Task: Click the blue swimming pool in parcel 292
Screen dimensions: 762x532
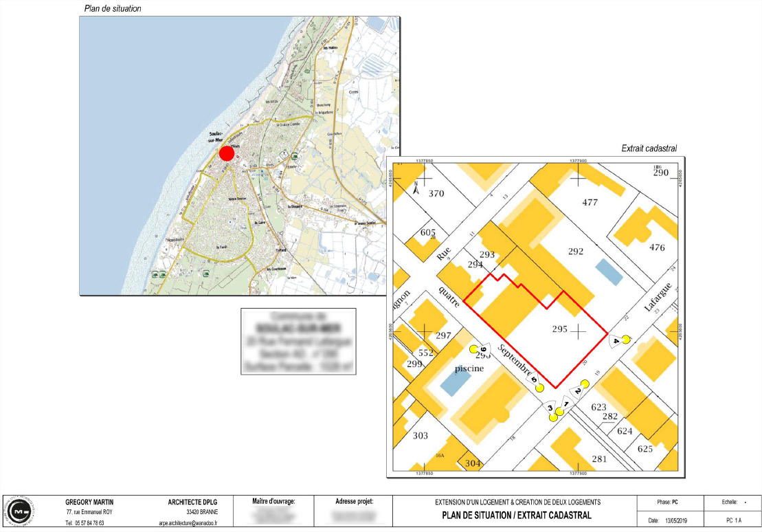Action: point(609,272)
